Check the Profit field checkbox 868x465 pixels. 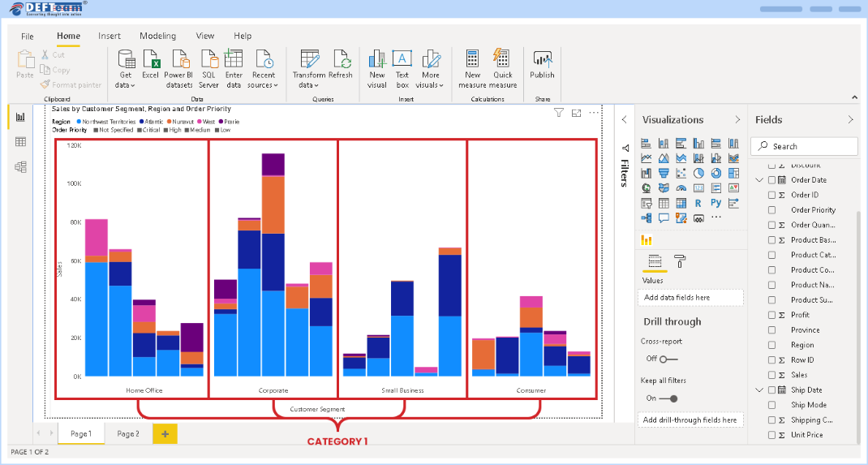click(771, 315)
